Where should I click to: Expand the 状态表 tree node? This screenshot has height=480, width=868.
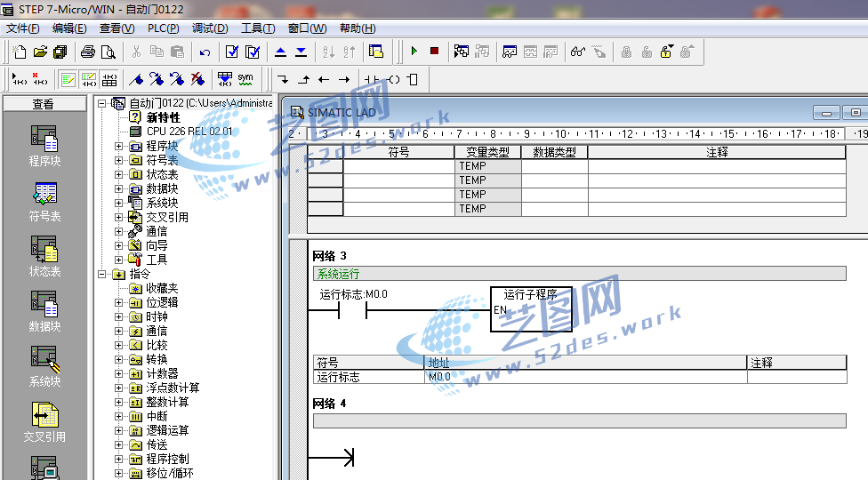118,175
